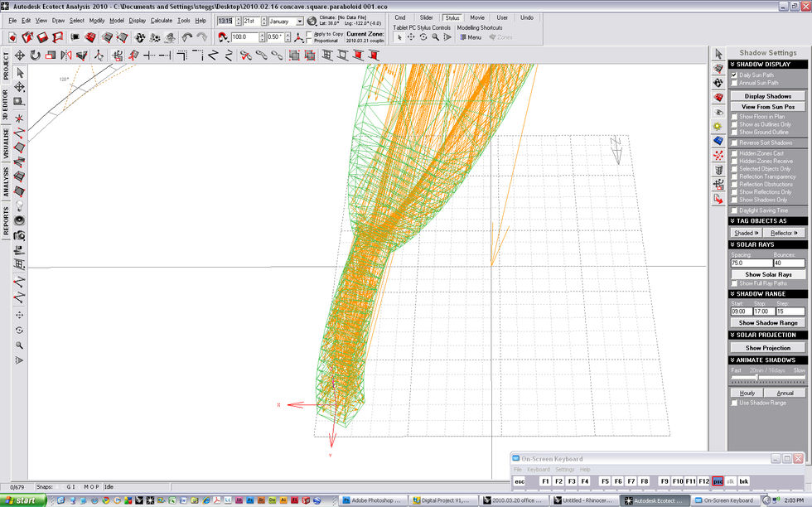Click the red scissors cut icon

[245, 55]
